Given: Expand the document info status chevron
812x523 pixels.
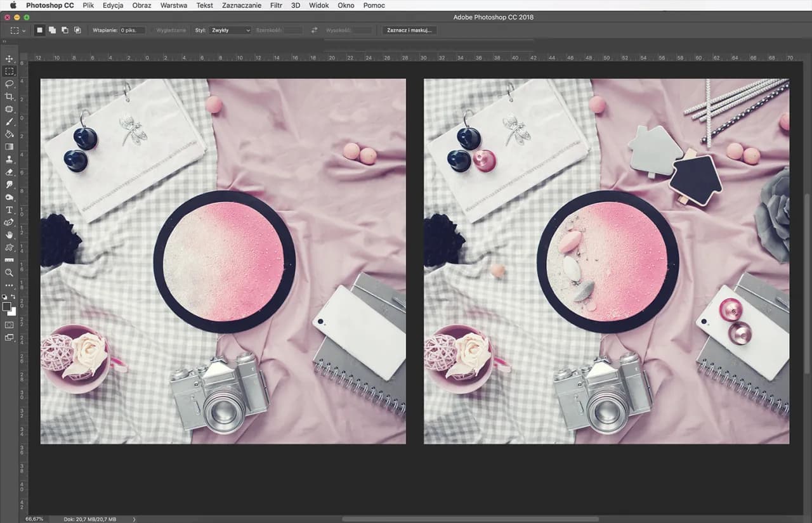Looking at the screenshot, I should [x=134, y=519].
